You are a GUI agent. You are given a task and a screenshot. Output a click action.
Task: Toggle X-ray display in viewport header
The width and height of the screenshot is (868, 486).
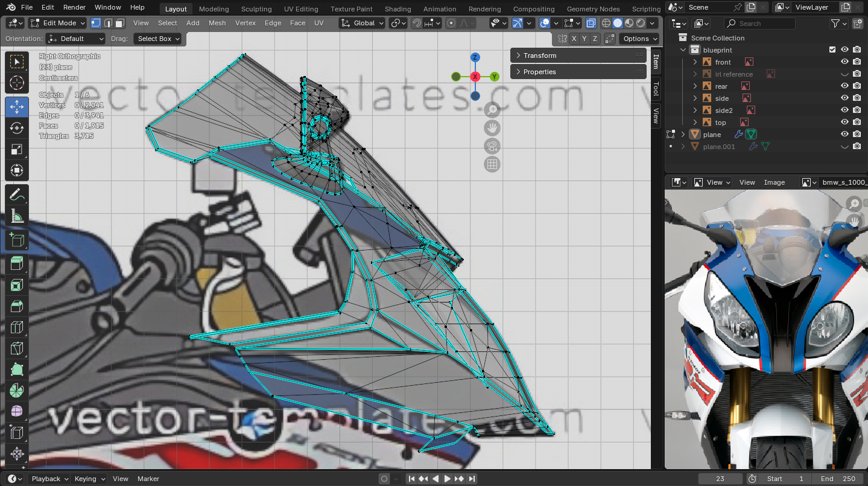[591, 23]
